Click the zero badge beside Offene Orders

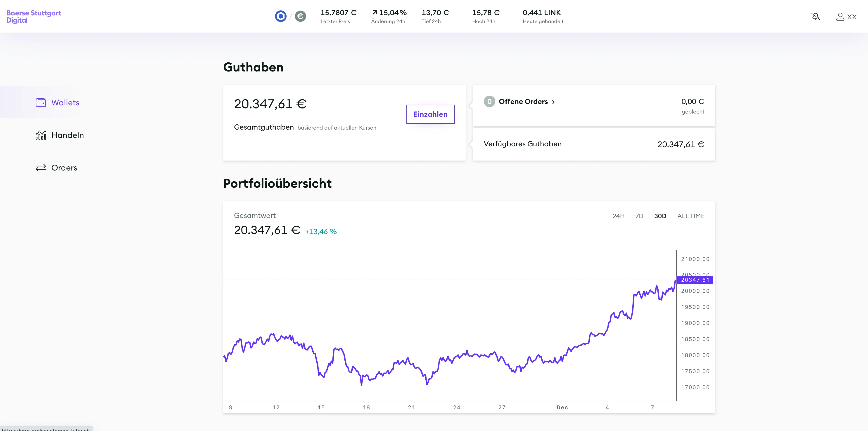pos(489,102)
